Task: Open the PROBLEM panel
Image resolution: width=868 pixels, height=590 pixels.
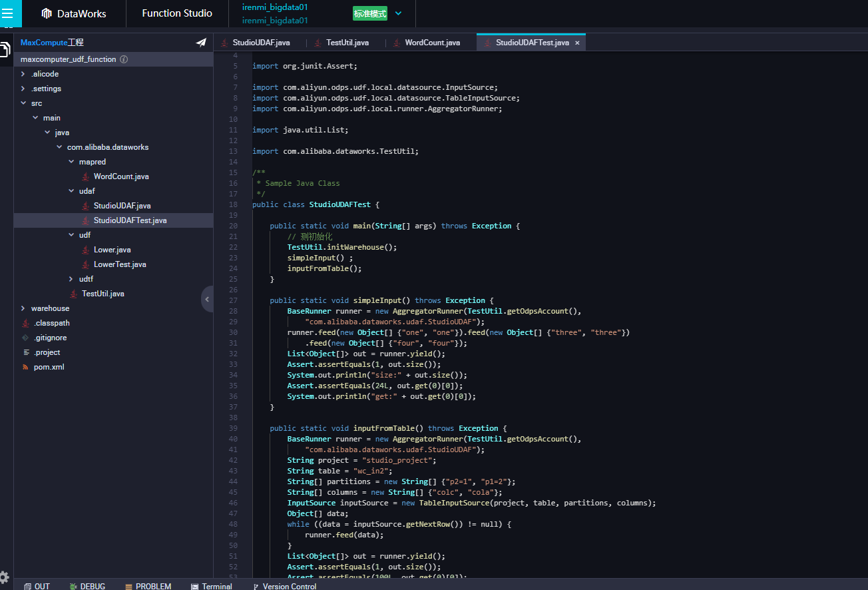Action: [148, 587]
